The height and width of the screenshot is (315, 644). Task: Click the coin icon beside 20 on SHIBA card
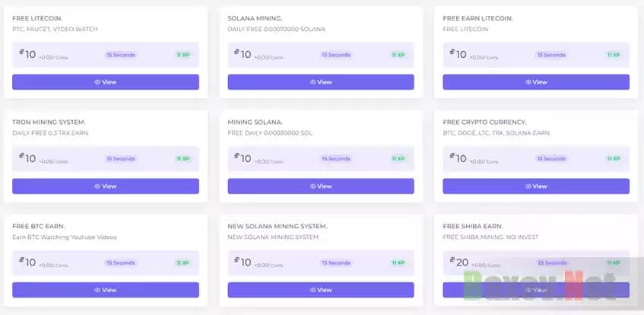[452, 261]
